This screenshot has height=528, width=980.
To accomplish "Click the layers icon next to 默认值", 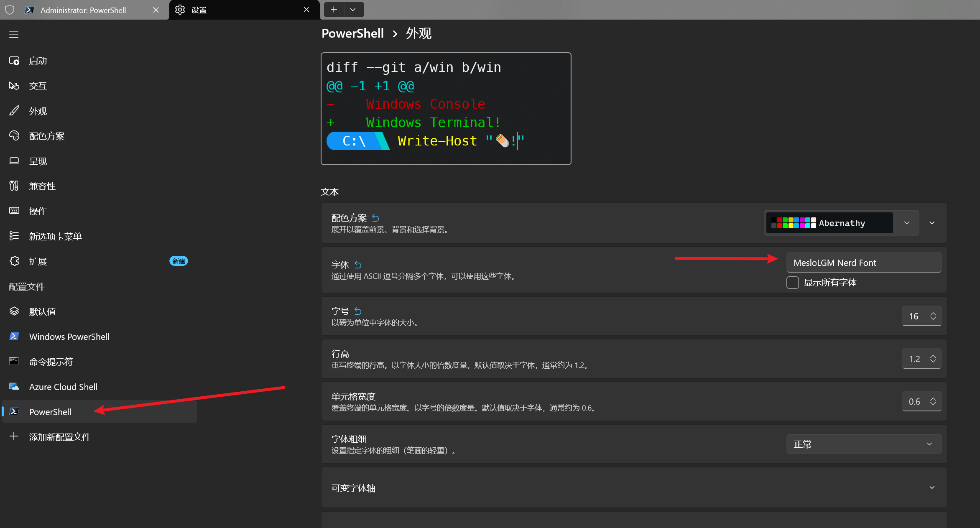I will [14, 311].
